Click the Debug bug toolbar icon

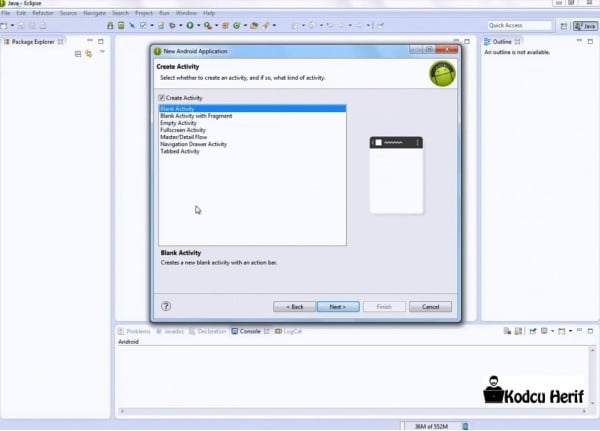coord(173,25)
